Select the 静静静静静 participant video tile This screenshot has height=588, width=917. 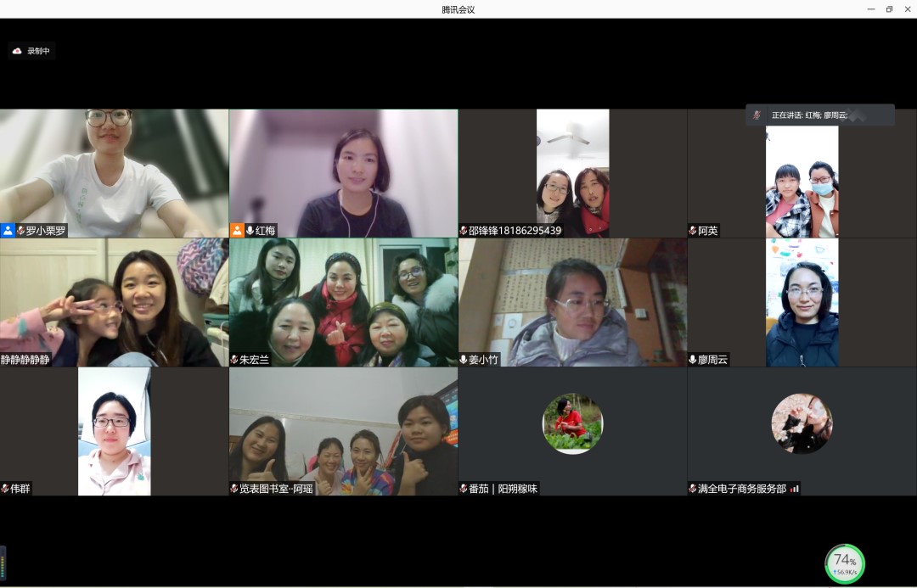(x=114, y=302)
